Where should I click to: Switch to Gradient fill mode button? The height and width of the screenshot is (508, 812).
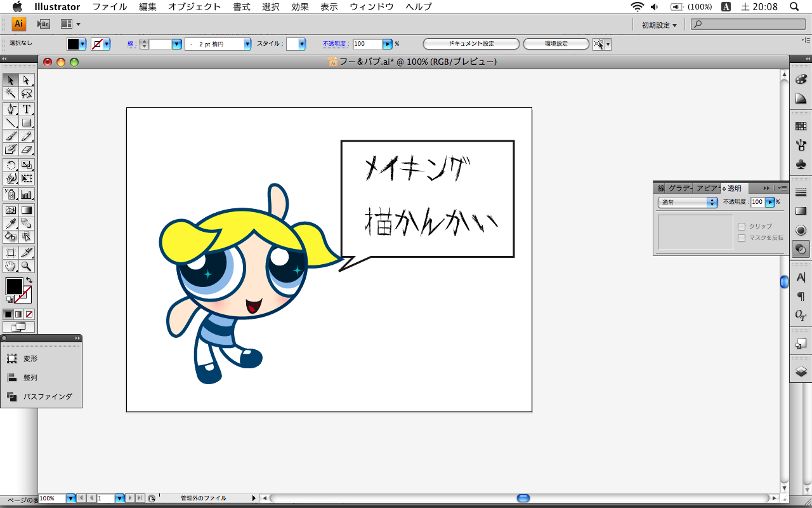click(18, 314)
